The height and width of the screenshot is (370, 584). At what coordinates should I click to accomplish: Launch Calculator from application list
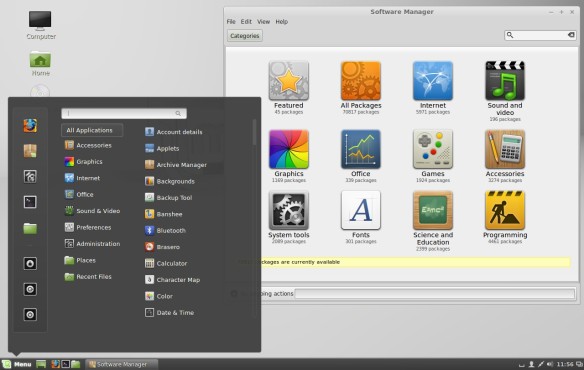pos(166,263)
